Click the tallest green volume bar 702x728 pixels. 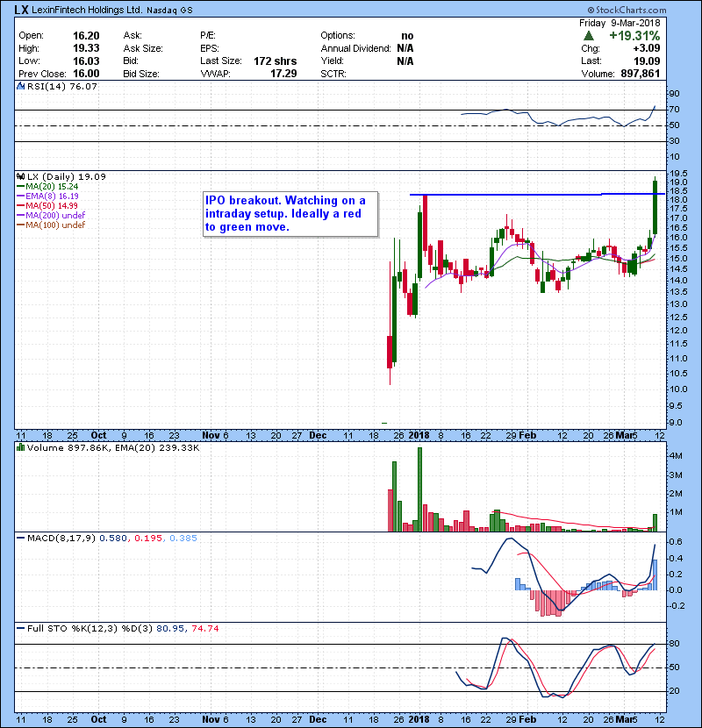click(420, 489)
